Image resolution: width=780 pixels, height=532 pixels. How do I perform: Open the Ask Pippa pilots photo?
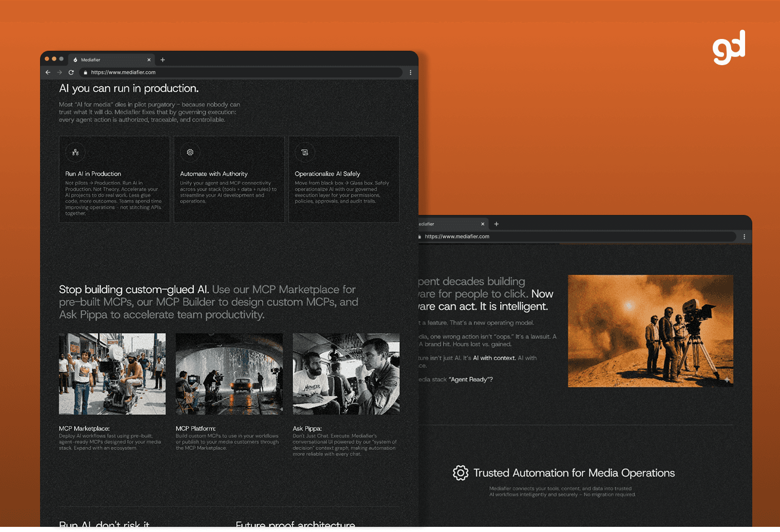coord(346,374)
